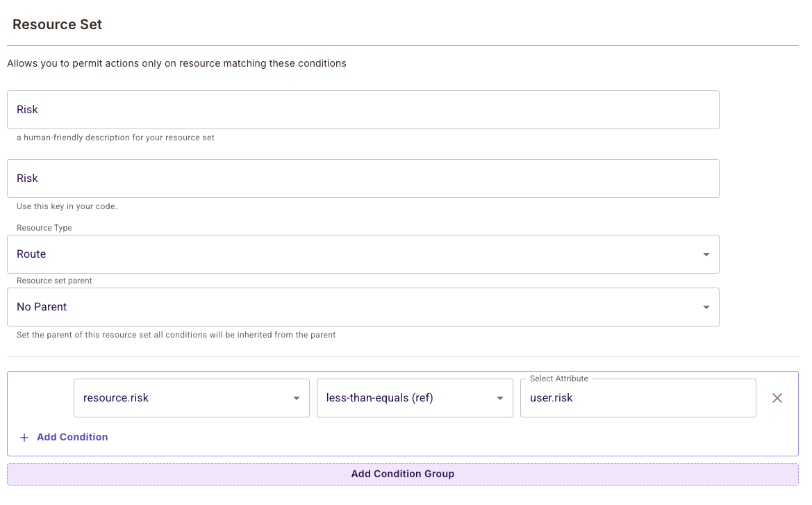Click the 'Use this key in your code.' hint

tap(67, 206)
